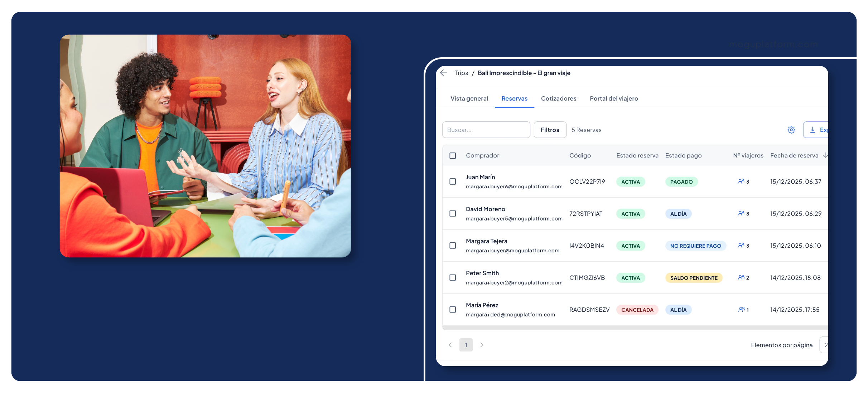Click the travelers icon in David Moreno row

coord(741,213)
